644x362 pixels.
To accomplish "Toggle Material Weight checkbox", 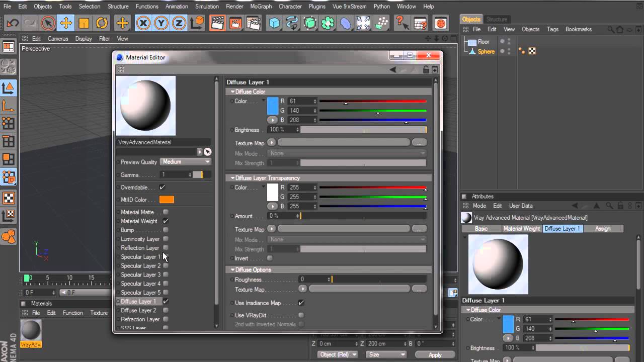I will coord(166,221).
